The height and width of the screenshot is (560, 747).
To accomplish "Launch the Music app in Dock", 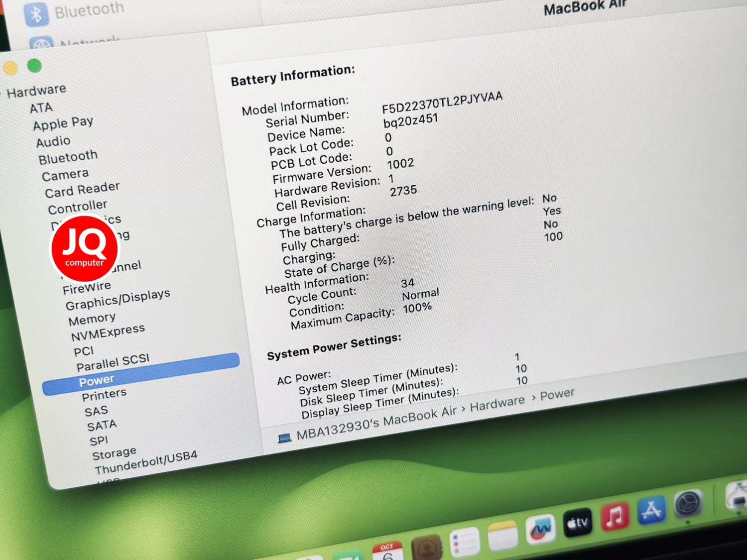I will coord(615,516).
